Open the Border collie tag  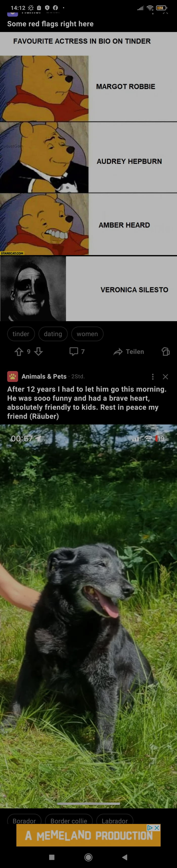click(x=69, y=821)
